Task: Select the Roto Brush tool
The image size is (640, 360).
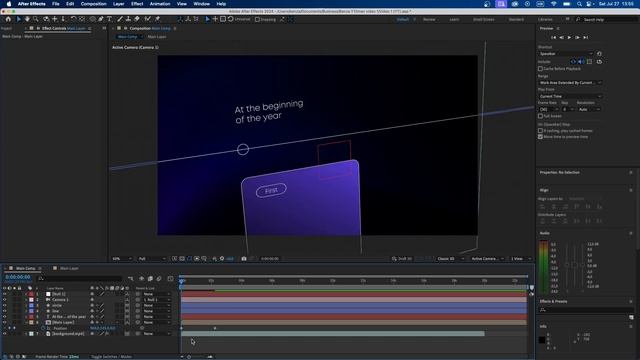Action: (x=147, y=19)
